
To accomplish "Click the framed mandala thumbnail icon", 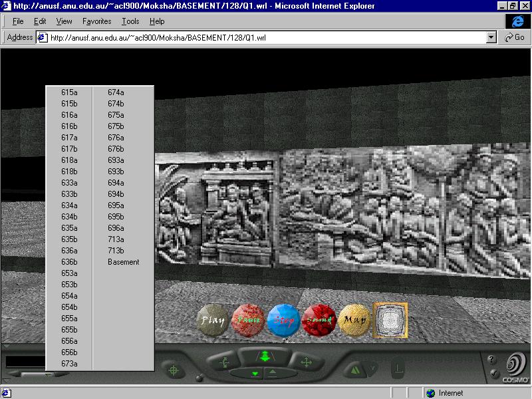I will pyautogui.click(x=390, y=320).
